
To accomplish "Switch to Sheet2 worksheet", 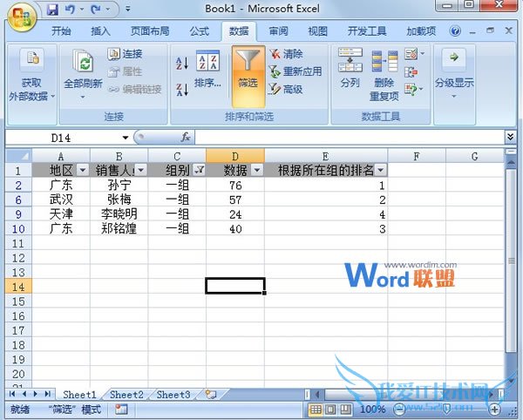I will [126, 395].
